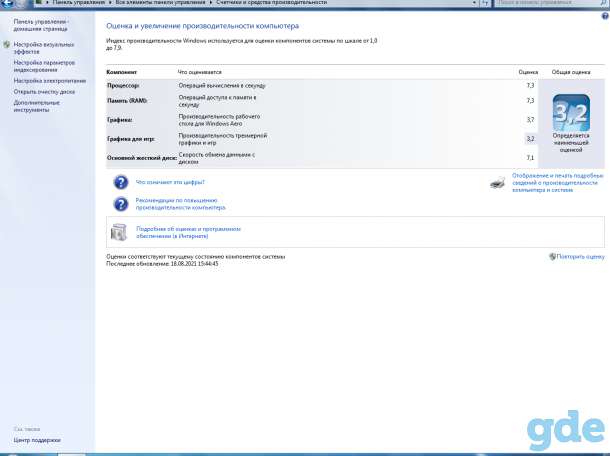
Task: Click the software box icon next to online details
Action: click(x=119, y=232)
